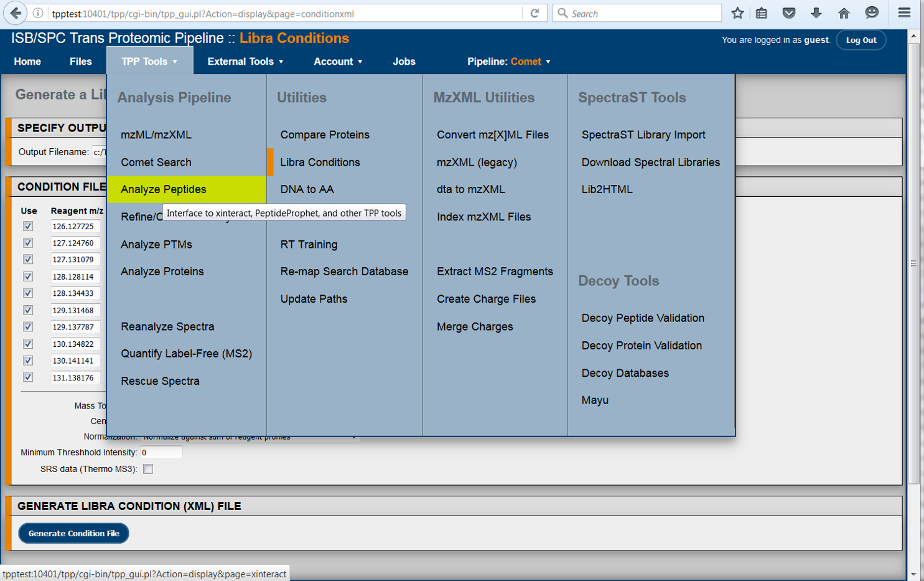Screen dimensions: 924x581
Task: Open the bookmarks list icon
Action: pos(762,13)
